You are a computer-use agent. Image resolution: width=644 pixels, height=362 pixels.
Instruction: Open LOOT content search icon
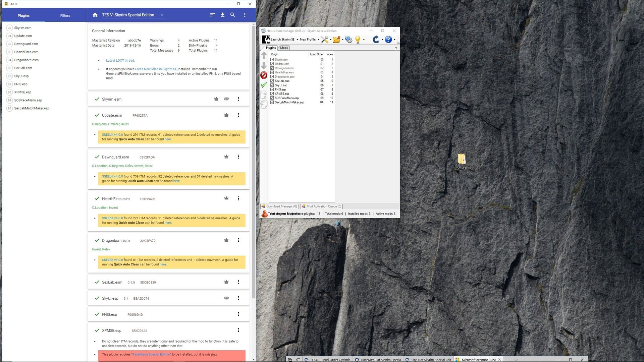(232, 15)
